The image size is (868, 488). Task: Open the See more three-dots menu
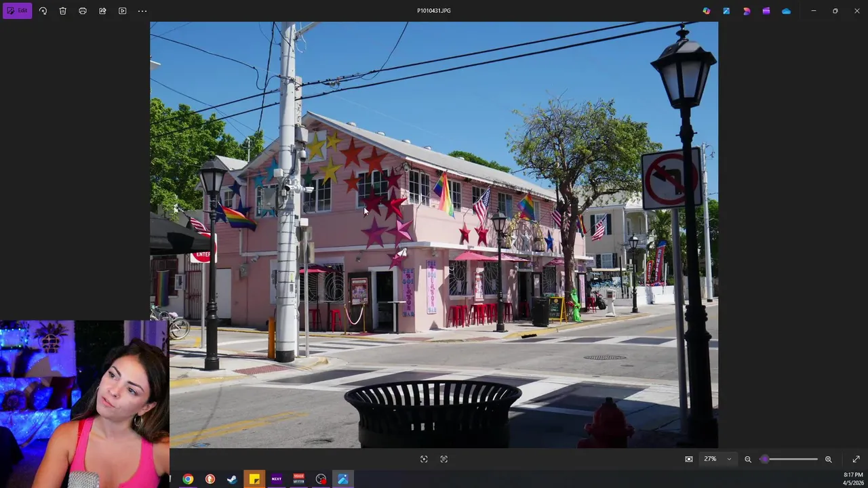pyautogui.click(x=142, y=11)
